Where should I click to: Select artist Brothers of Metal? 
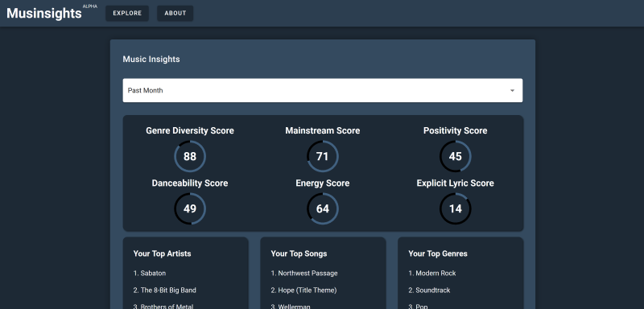click(163, 307)
